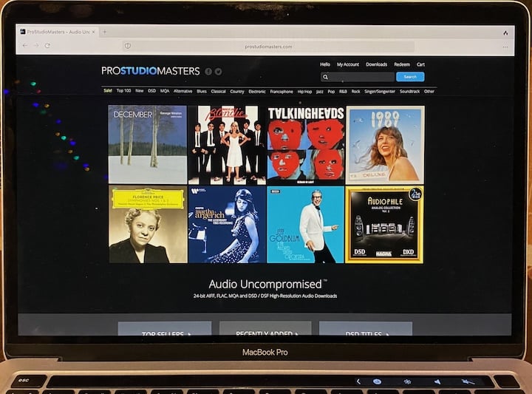The width and height of the screenshot is (532, 394).
Task: Reload the page with refresh icon
Action: (47, 45)
